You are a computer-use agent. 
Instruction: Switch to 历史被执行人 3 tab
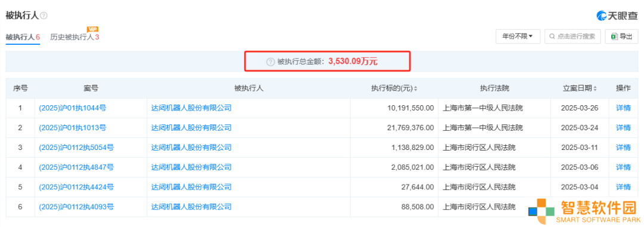[75, 37]
